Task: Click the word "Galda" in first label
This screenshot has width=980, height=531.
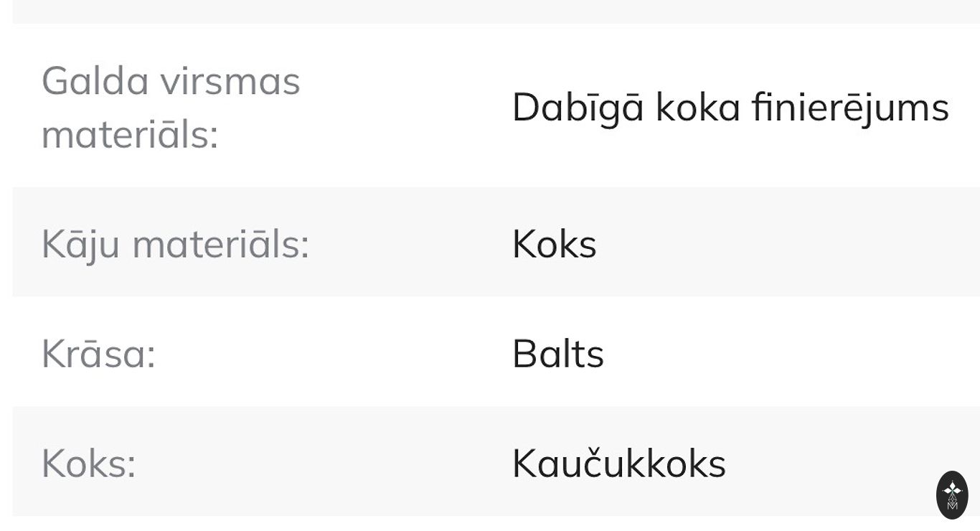Action: tap(95, 80)
